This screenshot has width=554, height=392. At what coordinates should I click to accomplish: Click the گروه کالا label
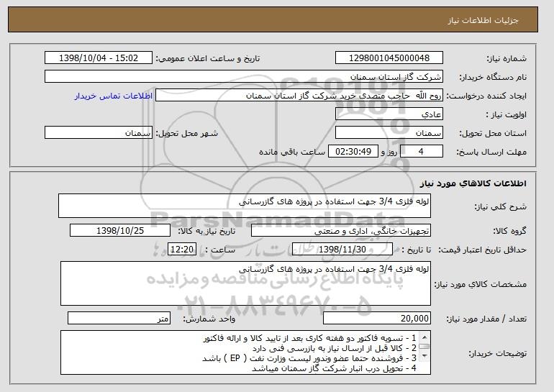pyautogui.click(x=509, y=231)
